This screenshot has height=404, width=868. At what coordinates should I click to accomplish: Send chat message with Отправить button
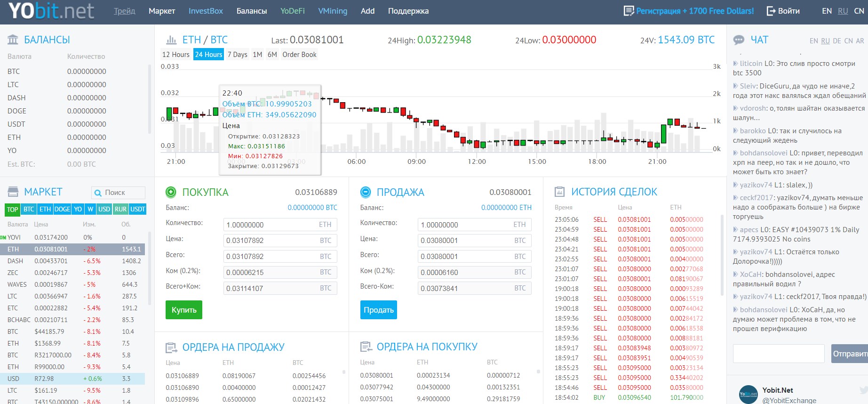click(850, 354)
